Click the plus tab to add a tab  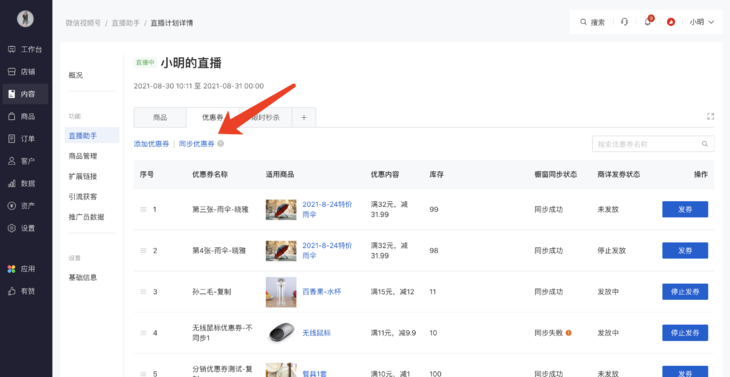(304, 117)
